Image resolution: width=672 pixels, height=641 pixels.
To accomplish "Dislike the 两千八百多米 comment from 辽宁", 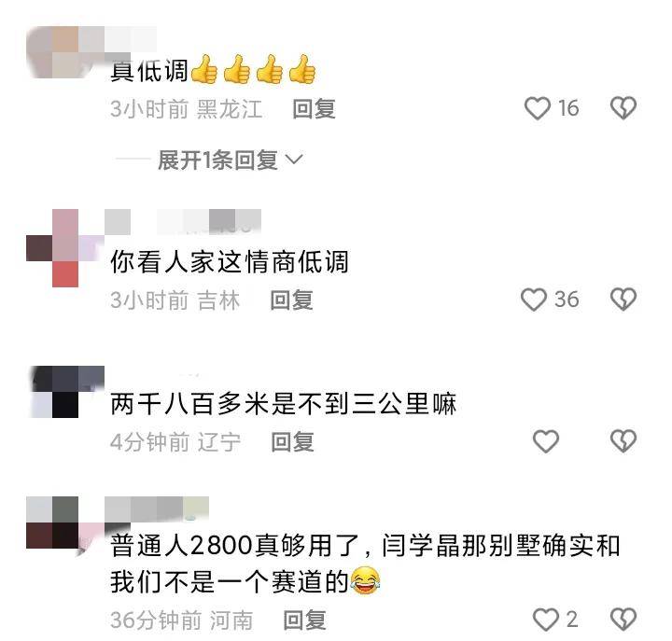I will point(623,441).
